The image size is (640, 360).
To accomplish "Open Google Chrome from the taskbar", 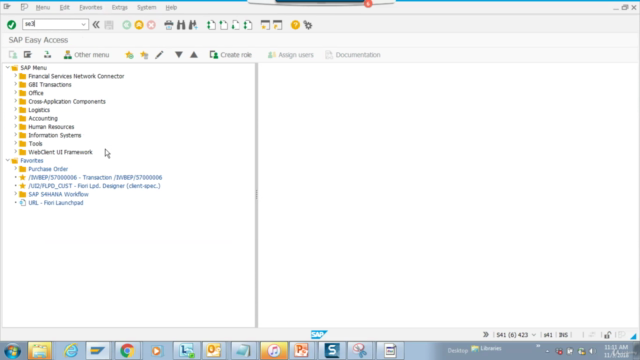I will coord(127,351).
